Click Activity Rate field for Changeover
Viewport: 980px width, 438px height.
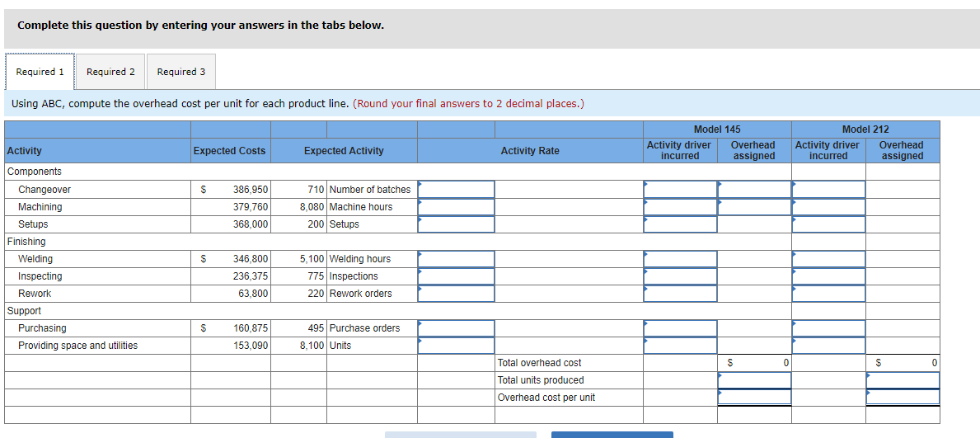[x=457, y=189]
